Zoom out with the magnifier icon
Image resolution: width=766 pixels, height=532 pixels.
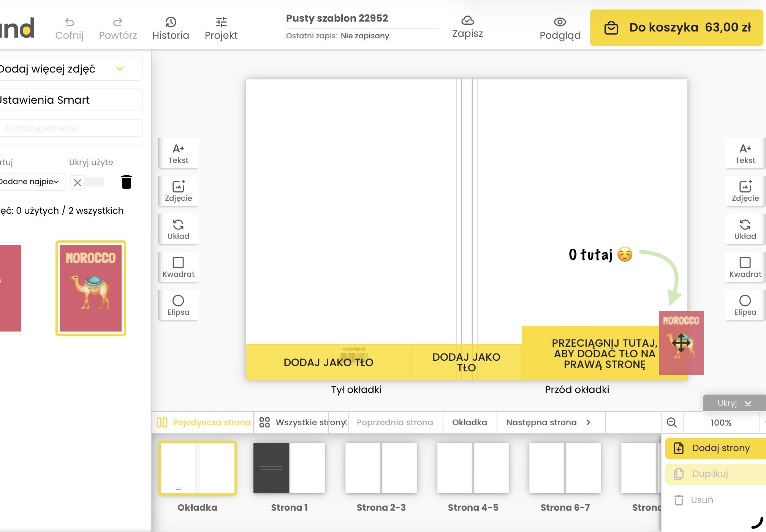pos(671,422)
